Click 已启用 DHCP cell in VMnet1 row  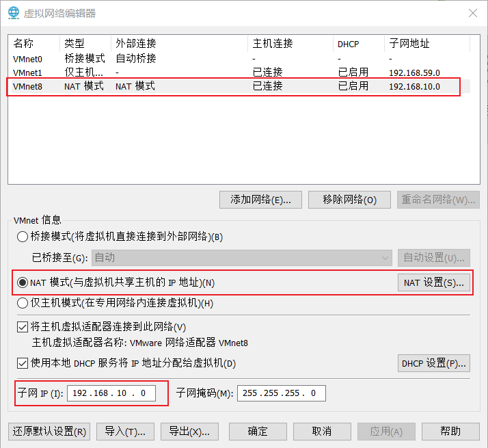(x=353, y=73)
